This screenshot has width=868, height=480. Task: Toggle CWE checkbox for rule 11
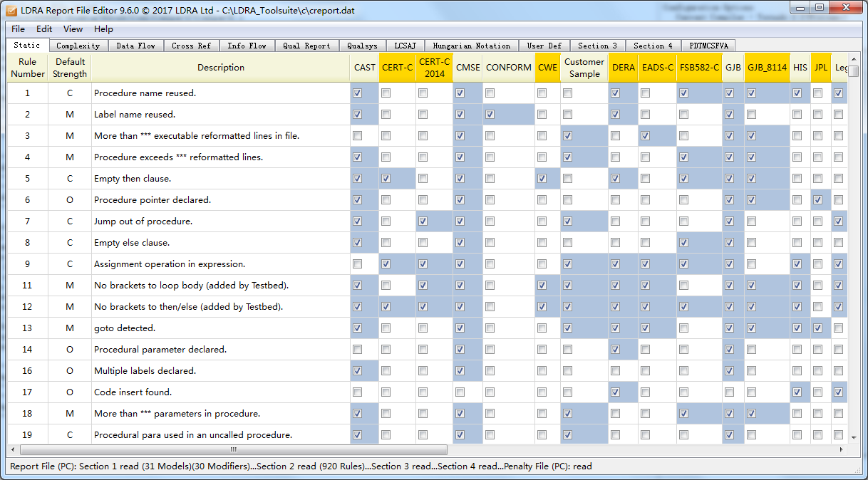(x=542, y=286)
